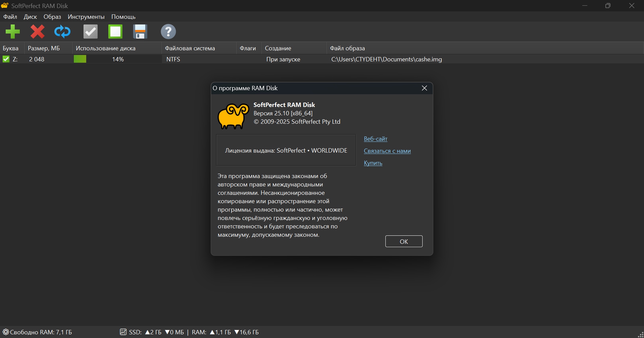Viewport: 644px width, 338px height.
Task: Sort by Размер, МБ column header
Action: [44, 48]
